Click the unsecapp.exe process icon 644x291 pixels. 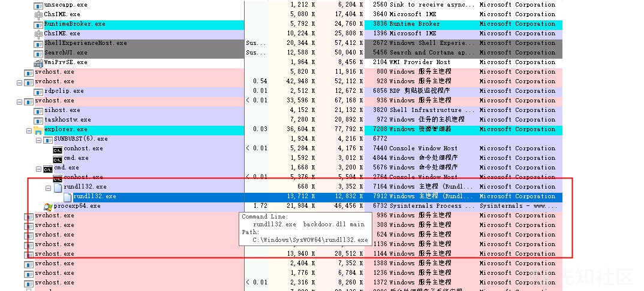(x=38, y=5)
